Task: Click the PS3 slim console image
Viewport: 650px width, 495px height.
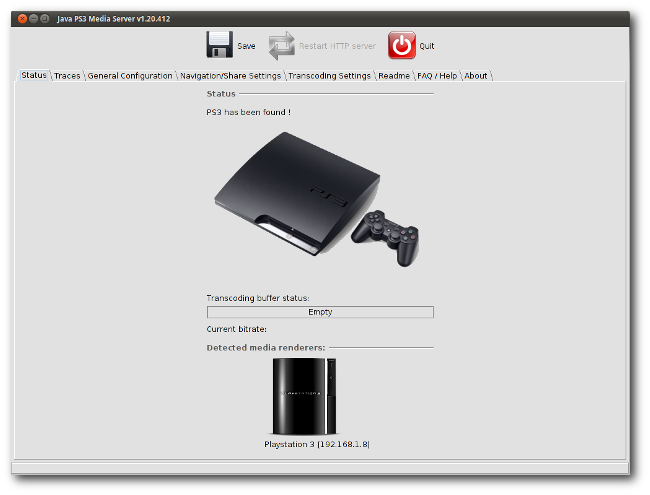Action: pos(316,199)
